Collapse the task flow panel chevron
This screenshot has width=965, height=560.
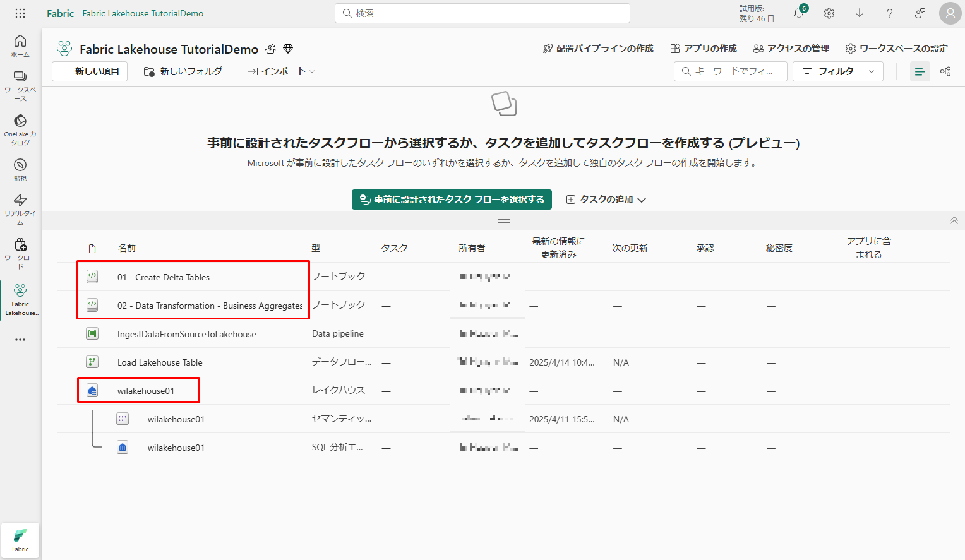pos(954,220)
